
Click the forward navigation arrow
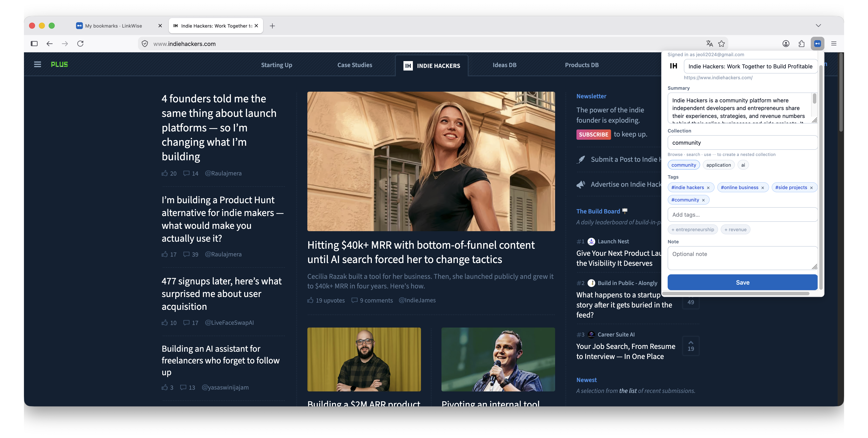pos(65,44)
